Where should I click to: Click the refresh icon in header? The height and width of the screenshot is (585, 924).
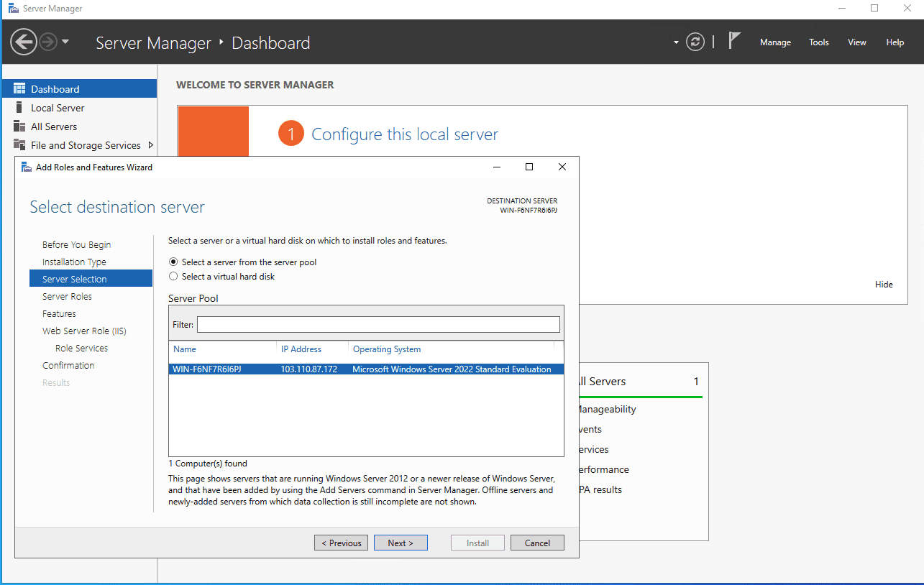[x=695, y=42]
